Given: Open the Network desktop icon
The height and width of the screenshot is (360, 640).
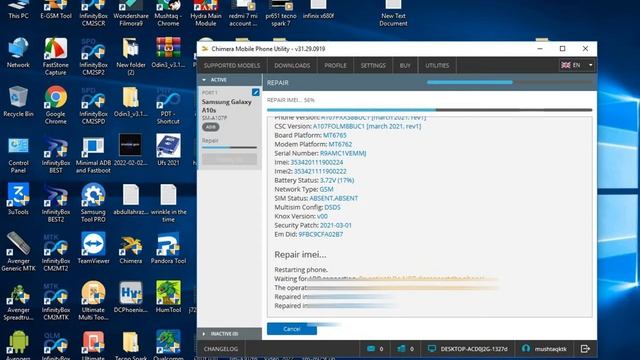Looking at the screenshot, I should pos(18,53).
